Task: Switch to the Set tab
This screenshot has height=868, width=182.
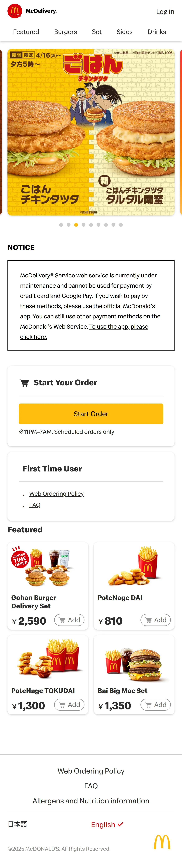Action: (97, 32)
